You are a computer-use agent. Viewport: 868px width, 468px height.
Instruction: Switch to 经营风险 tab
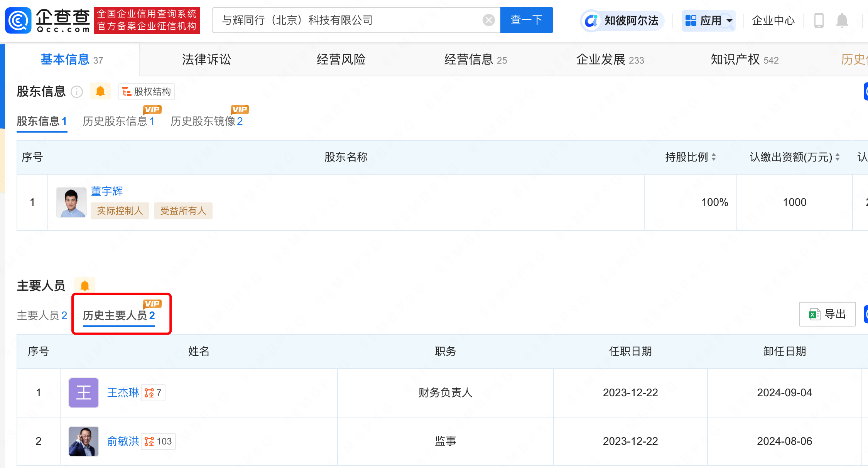[x=341, y=59]
